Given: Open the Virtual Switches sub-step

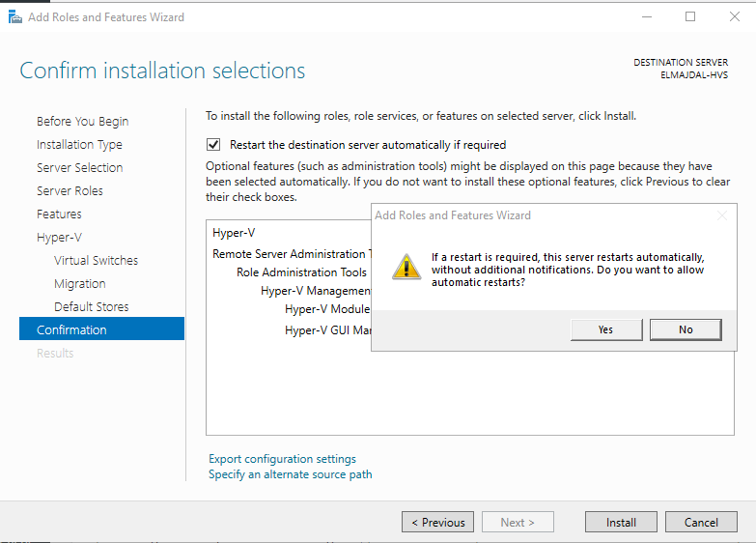Looking at the screenshot, I should click(96, 261).
